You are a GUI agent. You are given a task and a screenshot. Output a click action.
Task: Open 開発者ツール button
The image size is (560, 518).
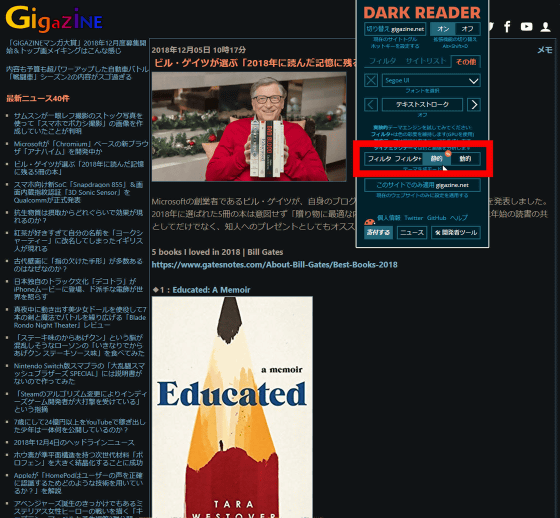(x=456, y=233)
